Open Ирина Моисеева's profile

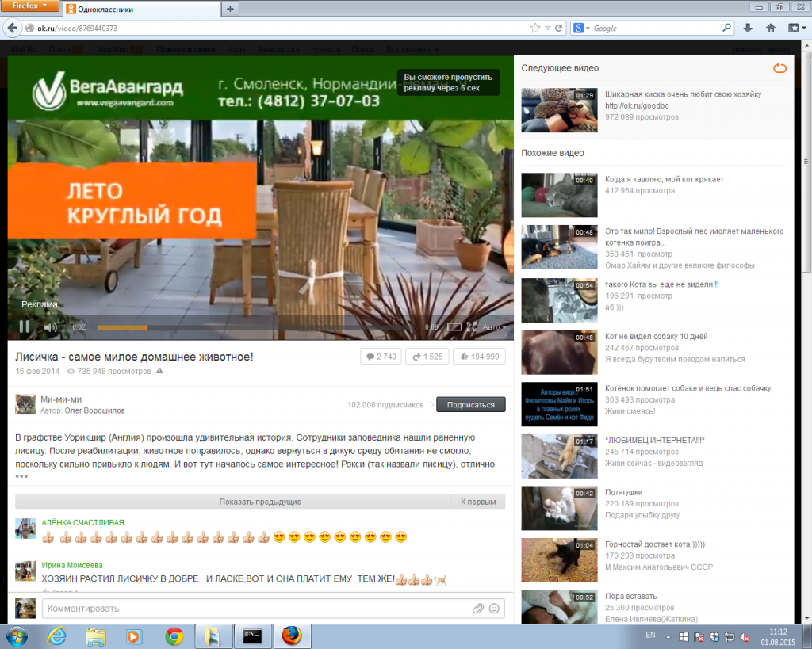[x=72, y=565]
